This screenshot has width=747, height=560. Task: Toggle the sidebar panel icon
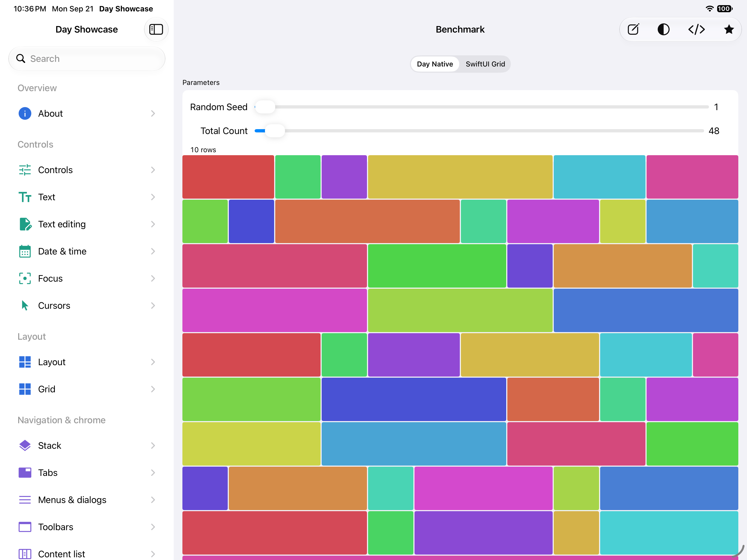click(x=156, y=29)
